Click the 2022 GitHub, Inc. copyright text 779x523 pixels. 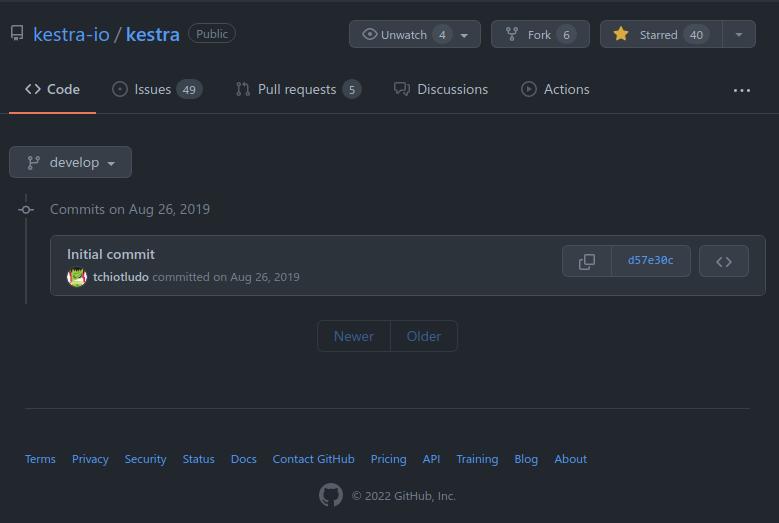(404, 496)
